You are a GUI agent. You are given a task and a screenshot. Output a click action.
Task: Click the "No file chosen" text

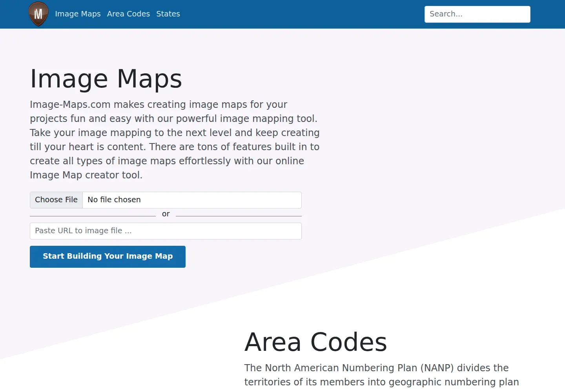coord(114,200)
